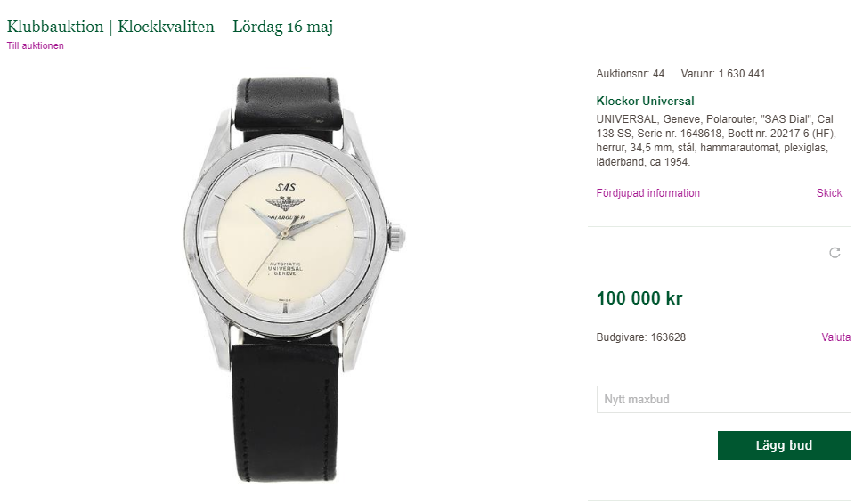Image resolution: width=863 pixels, height=504 pixels.
Task: Click the 'Auktionsnr: 44' label
Action: pyautogui.click(x=630, y=74)
